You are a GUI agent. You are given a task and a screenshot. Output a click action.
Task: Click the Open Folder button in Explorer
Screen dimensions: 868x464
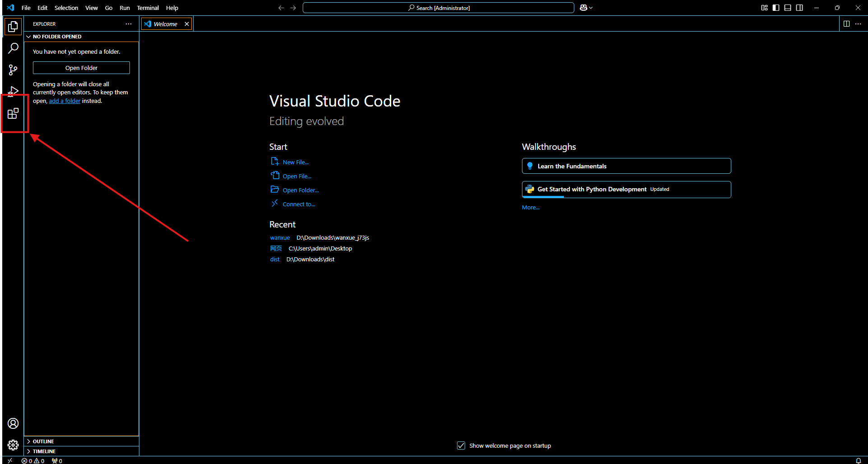coord(81,68)
